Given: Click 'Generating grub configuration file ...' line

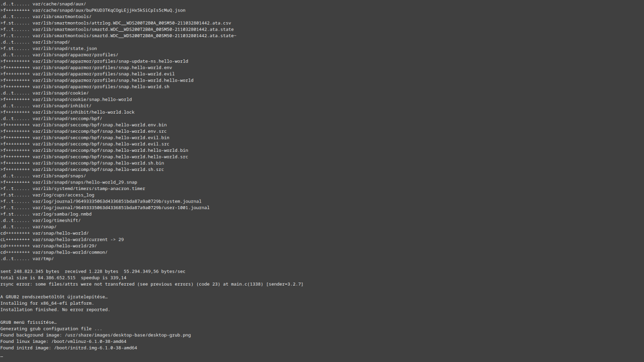Looking at the screenshot, I should coord(51,329).
